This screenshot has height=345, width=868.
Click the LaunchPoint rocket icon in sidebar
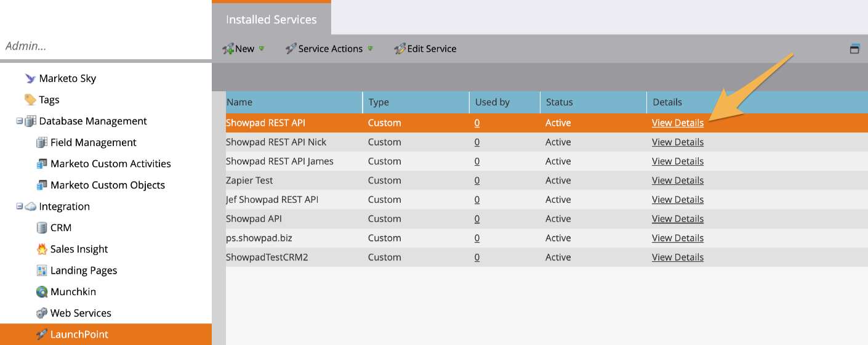pos(42,335)
